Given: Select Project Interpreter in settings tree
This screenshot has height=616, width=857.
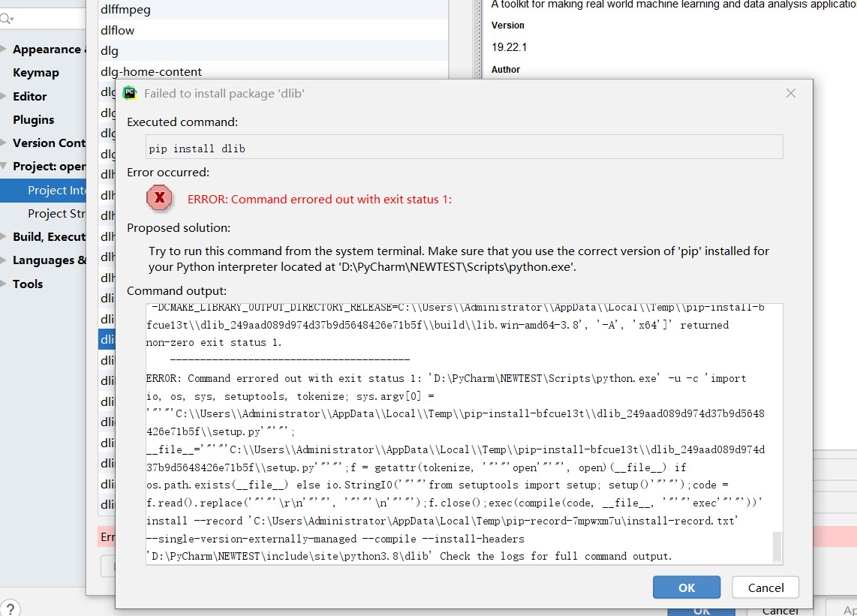Looking at the screenshot, I should point(44,191).
